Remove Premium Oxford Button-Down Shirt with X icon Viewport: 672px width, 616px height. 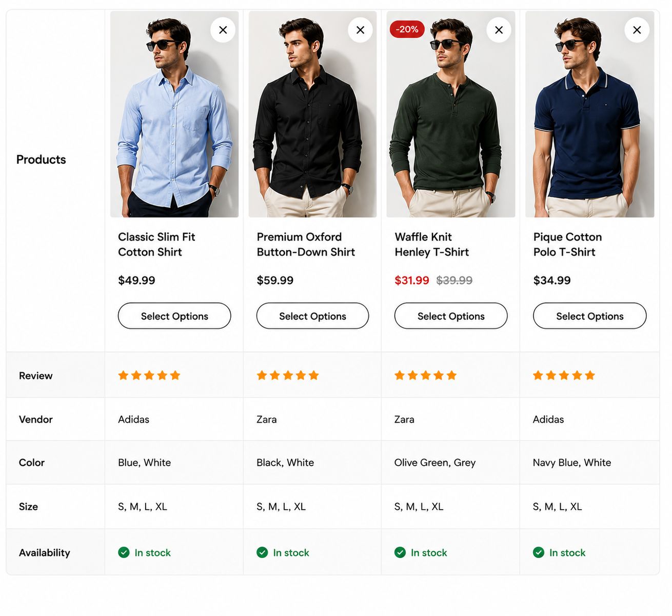pyautogui.click(x=360, y=30)
